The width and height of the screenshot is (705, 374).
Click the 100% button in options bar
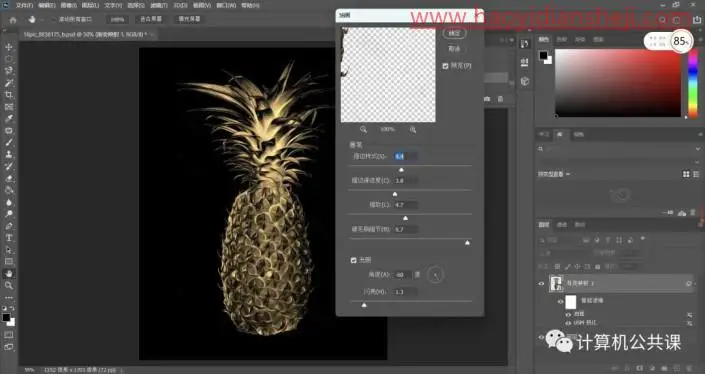coord(117,19)
